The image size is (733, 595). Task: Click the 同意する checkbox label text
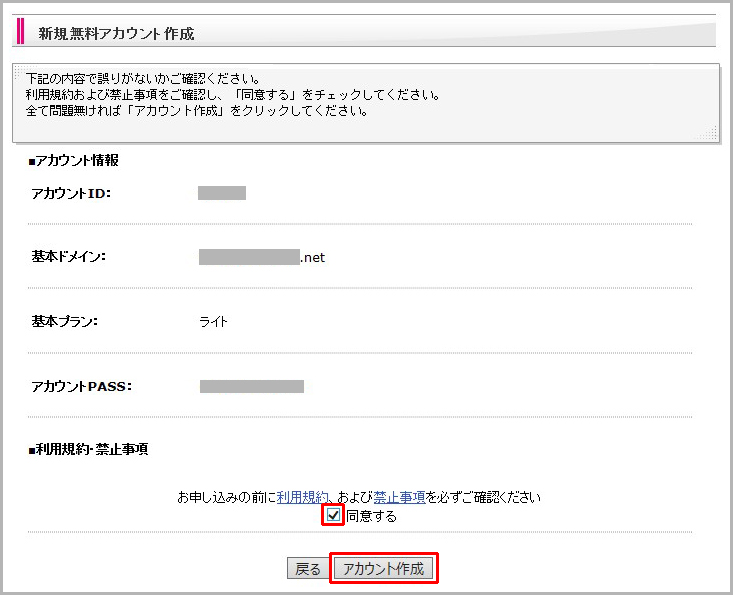tap(371, 517)
